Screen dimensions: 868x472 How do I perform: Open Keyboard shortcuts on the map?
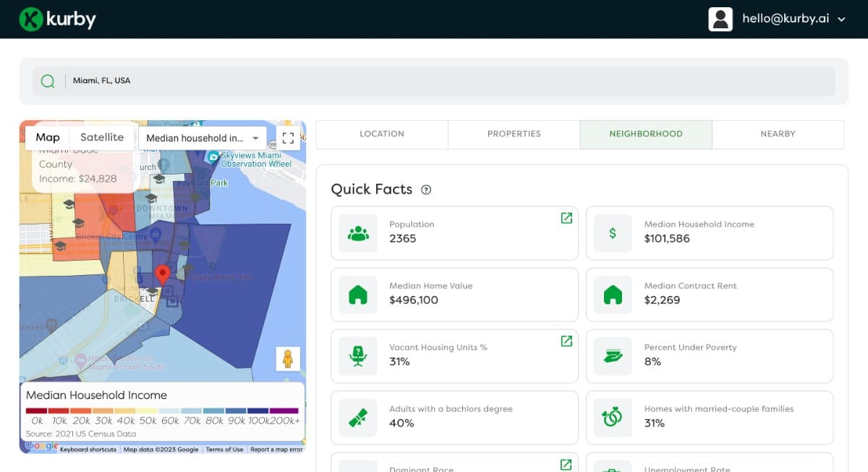click(x=88, y=450)
